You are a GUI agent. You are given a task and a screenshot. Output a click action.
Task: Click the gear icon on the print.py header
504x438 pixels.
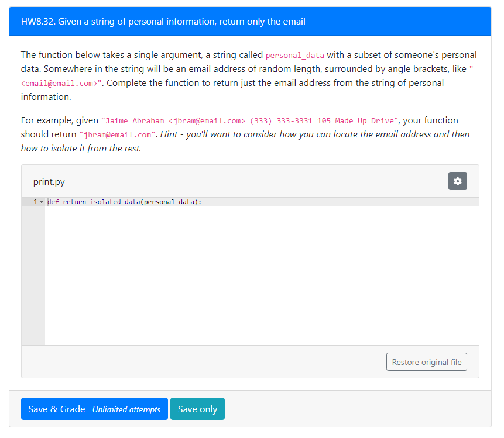pyautogui.click(x=457, y=181)
